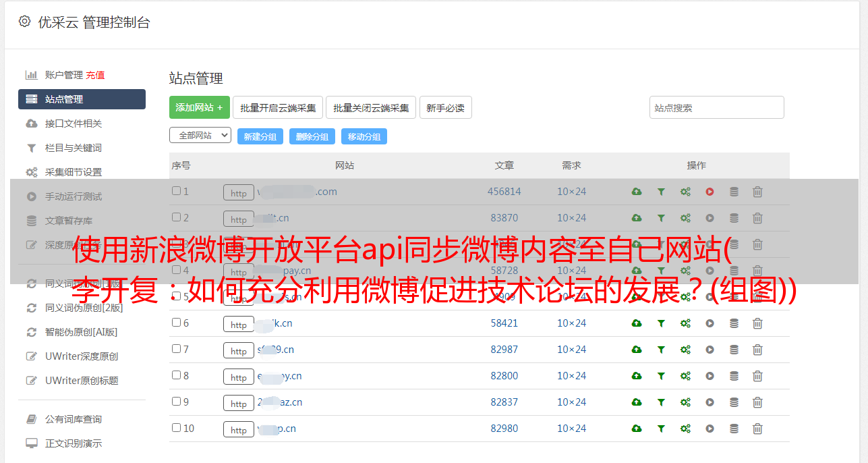Image resolution: width=868 pixels, height=463 pixels.
Task: Click the cloud upload icon in row 10
Action: click(637, 429)
